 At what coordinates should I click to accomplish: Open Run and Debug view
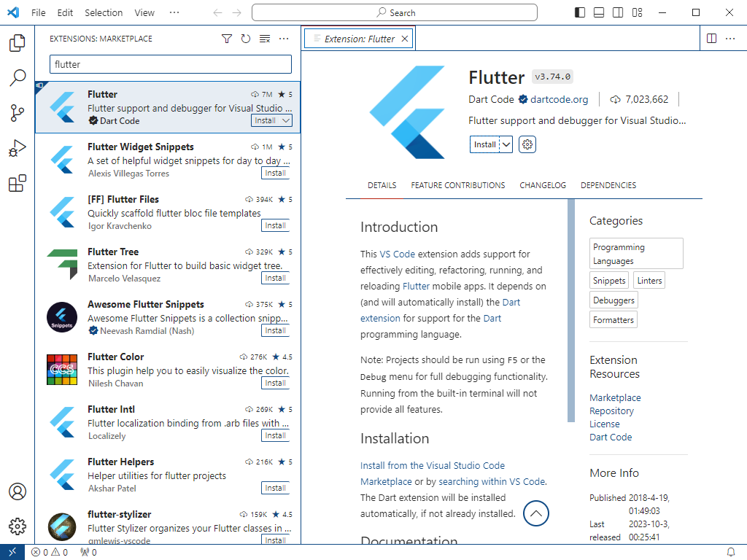tap(18, 148)
